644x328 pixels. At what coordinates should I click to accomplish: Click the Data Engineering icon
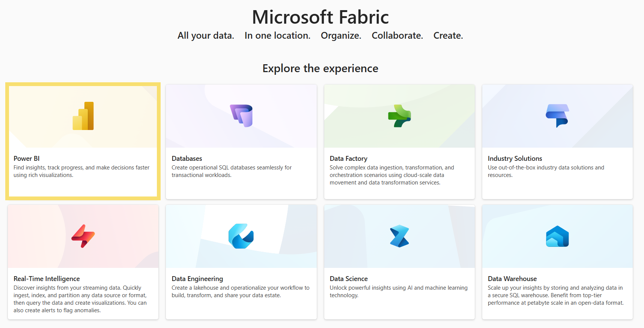pyautogui.click(x=241, y=236)
